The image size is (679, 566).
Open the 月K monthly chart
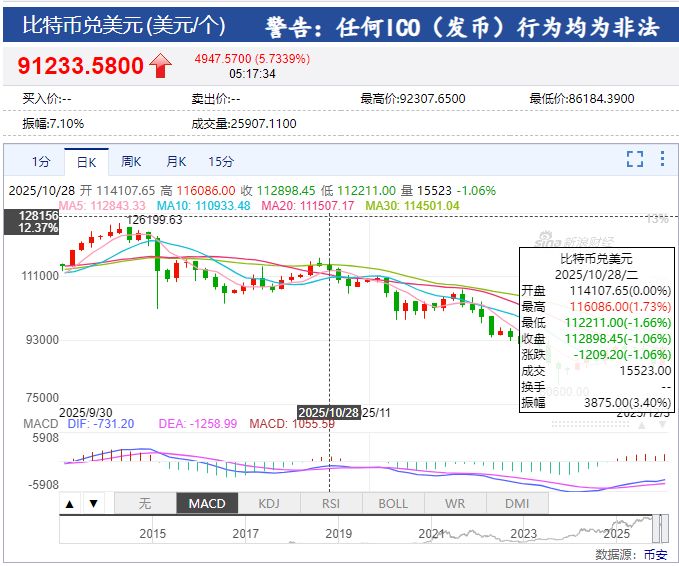176,161
